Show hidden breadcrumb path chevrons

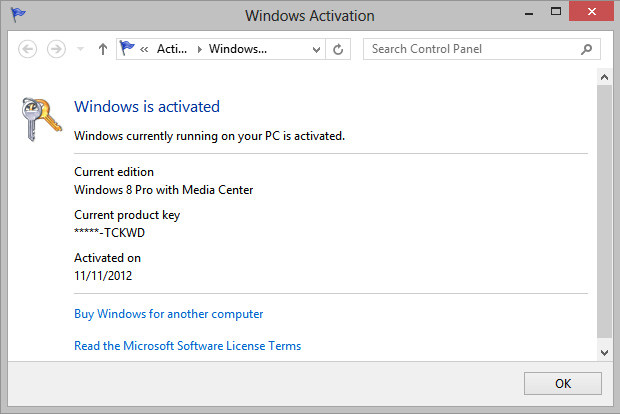coord(144,49)
